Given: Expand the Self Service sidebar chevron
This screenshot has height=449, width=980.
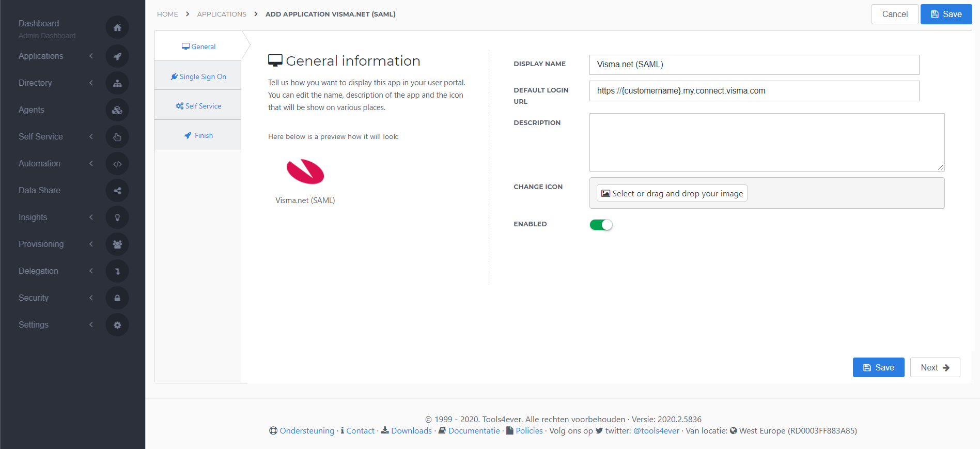Looking at the screenshot, I should (91, 136).
